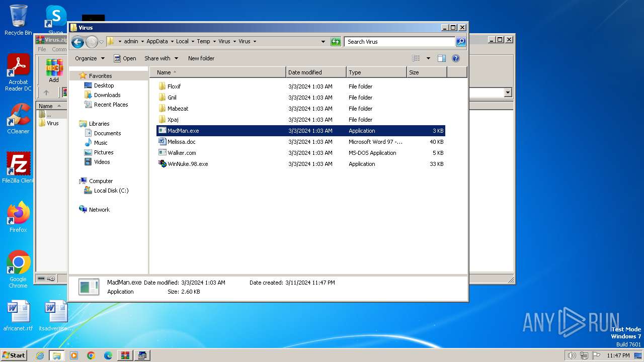Open Internet Explorer from the taskbar
Viewport: 644px width, 362px height.
[x=40, y=355]
